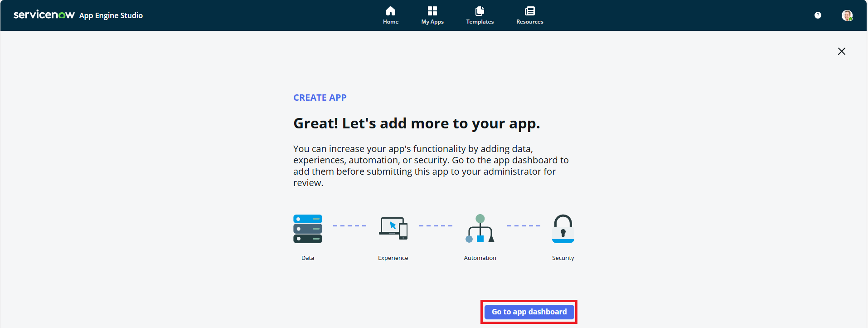Click the Home icon in top navigation
The image size is (868, 328).
390,11
